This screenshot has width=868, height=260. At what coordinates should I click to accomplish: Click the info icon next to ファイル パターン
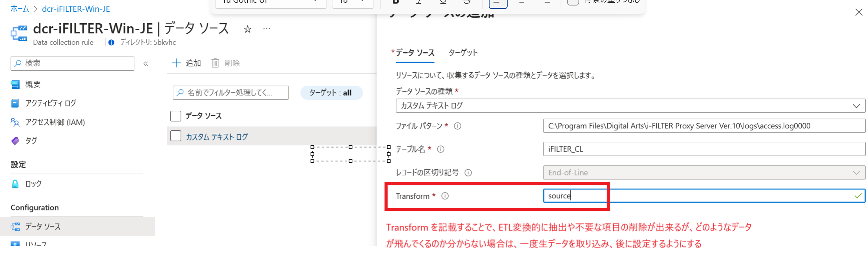(457, 126)
